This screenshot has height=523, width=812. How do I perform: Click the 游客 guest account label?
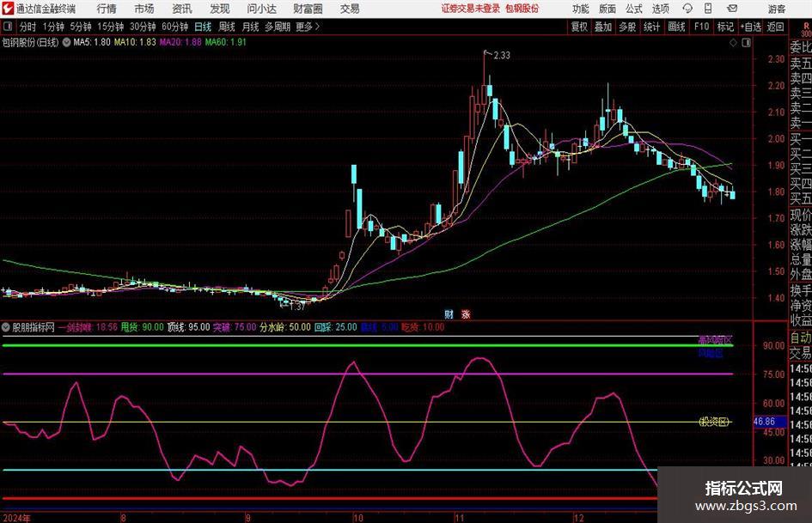pyautogui.click(x=777, y=9)
